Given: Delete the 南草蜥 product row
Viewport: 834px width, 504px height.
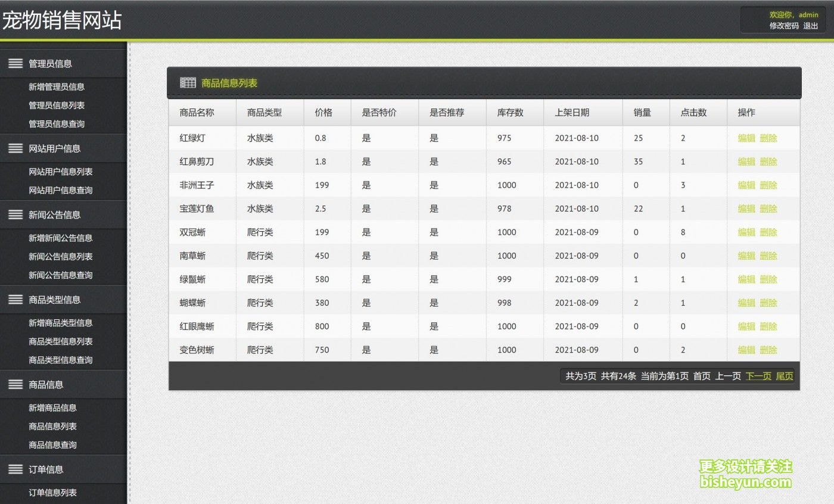Looking at the screenshot, I should pyautogui.click(x=768, y=256).
